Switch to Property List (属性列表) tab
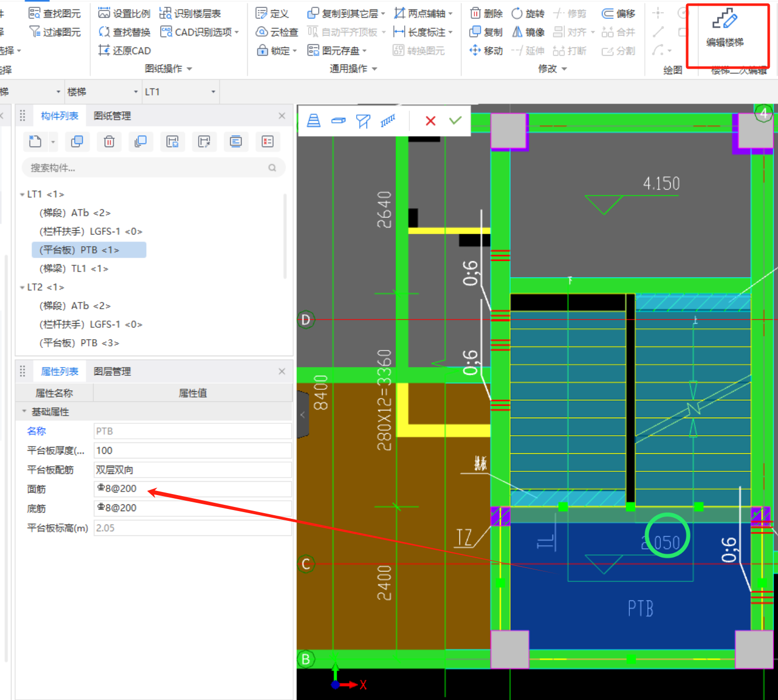The height and width of the screenshot is (700, 778). [x=59, y=371]
